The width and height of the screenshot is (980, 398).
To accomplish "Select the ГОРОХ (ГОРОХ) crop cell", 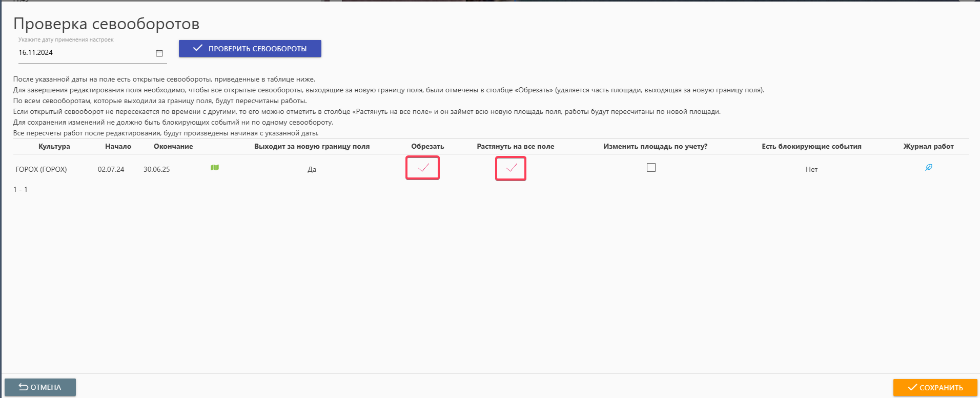I will [42, 169].
